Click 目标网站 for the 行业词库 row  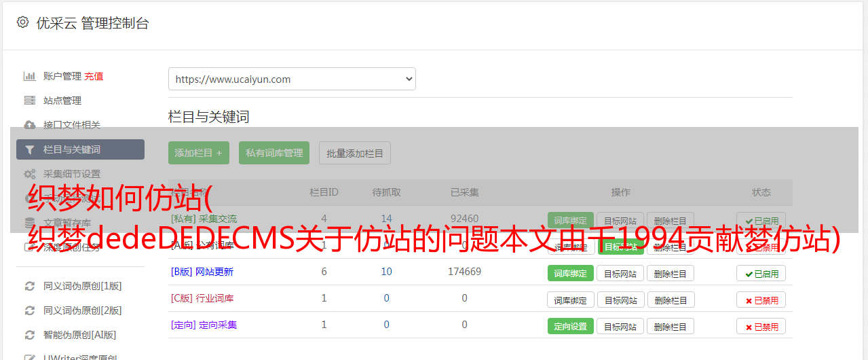click(620, 300)
